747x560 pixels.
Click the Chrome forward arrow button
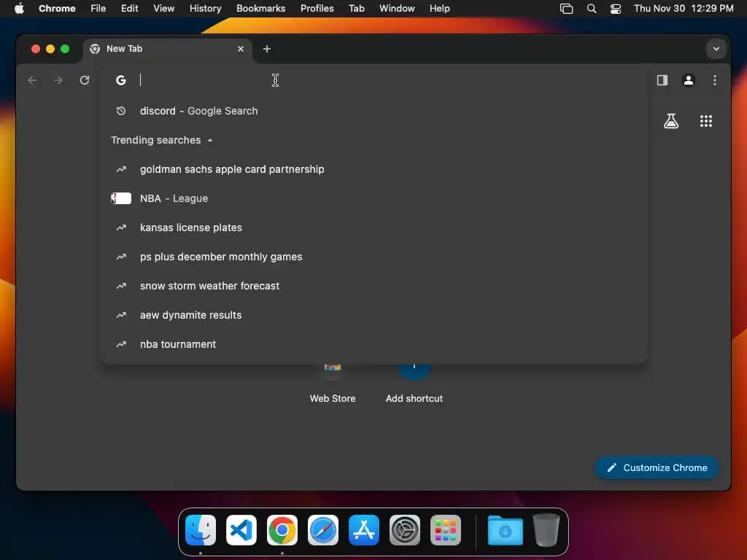point(58,80)
